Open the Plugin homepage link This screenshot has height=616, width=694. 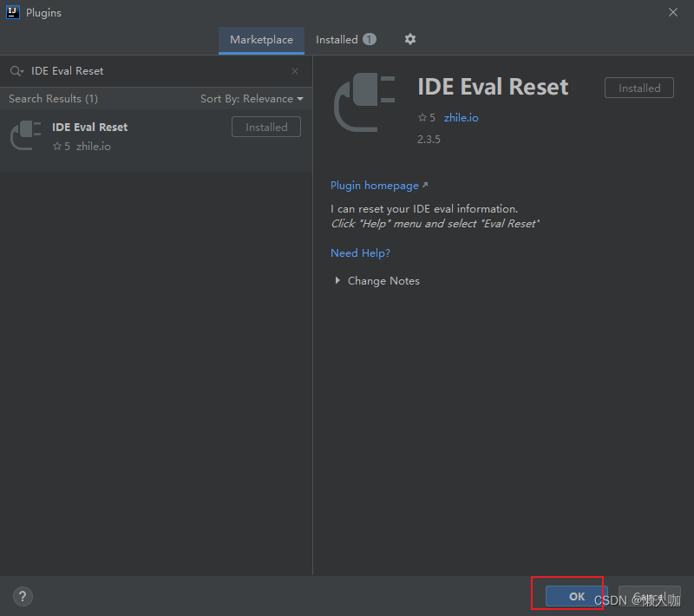(379, 186)
